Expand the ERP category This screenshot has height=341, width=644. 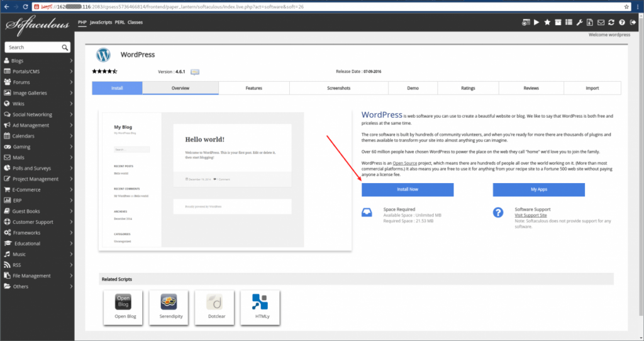(x=38, y=201)
